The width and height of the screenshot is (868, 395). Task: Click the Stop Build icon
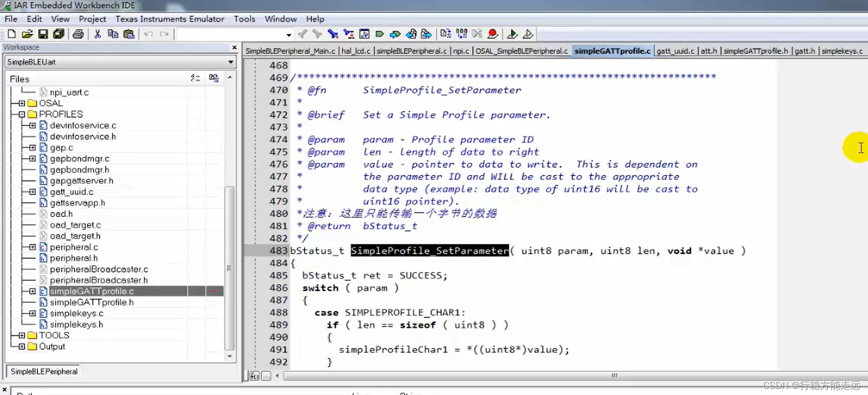[477, 34]
